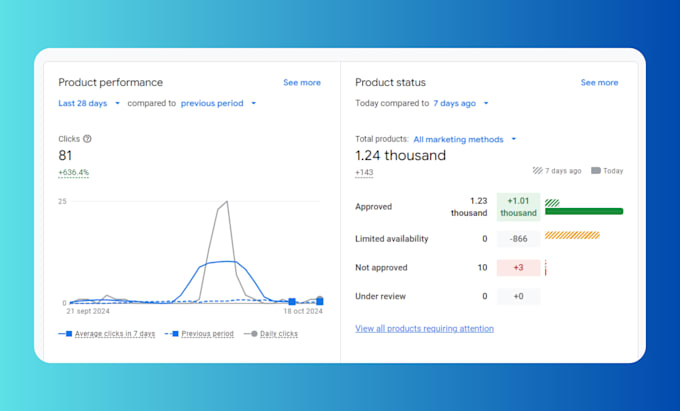680x411 pixels.
Task: Open the All marketing methods dropdown
Action: point(464,139)
